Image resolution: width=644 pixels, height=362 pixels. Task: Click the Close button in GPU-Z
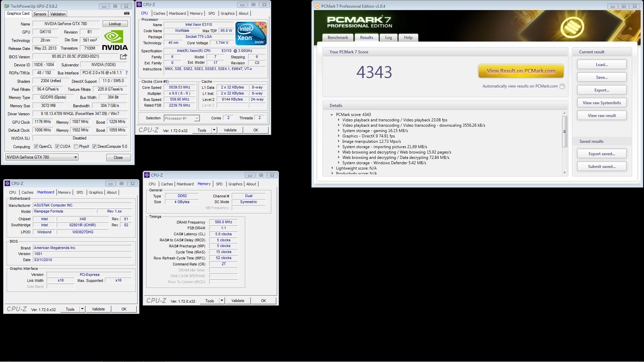(118, 158)
